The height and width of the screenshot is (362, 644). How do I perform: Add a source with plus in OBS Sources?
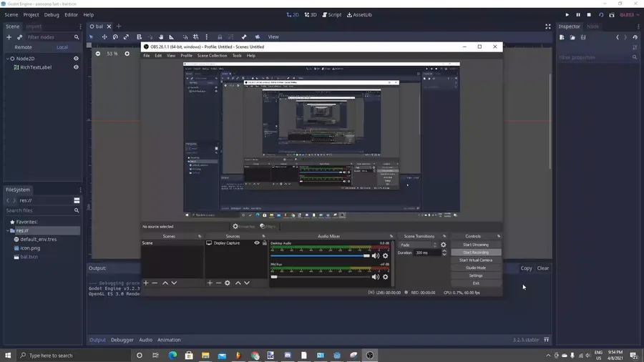click(210, 283)
